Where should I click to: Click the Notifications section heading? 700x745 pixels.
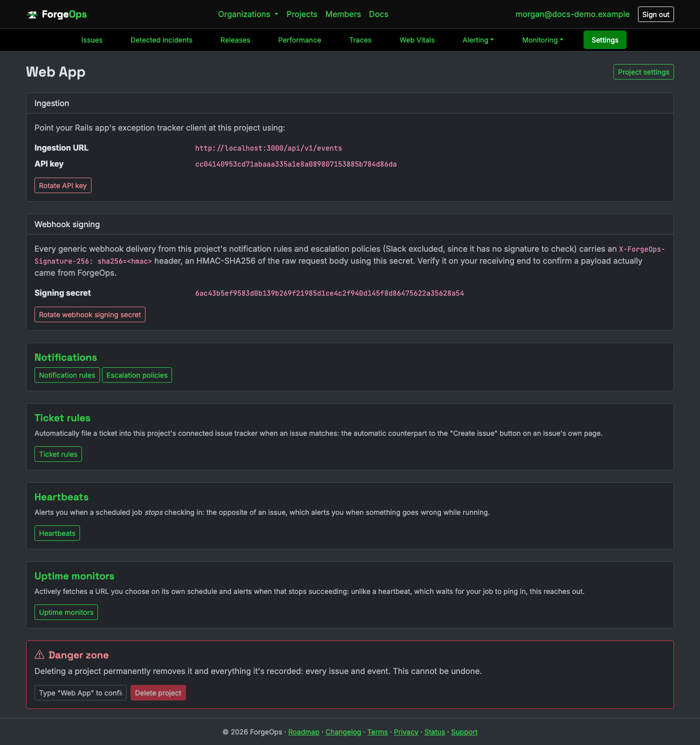tap(65, 357)
